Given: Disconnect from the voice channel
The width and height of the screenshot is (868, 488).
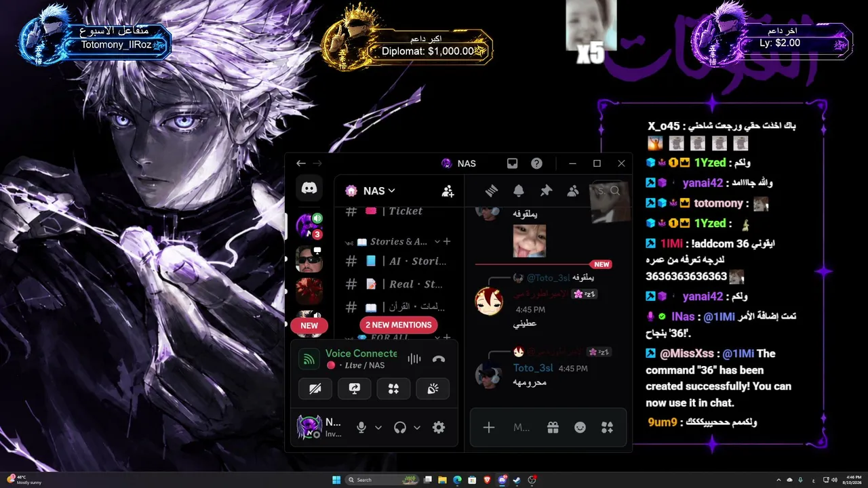Looking at the screenshot, I should [439, 359].
